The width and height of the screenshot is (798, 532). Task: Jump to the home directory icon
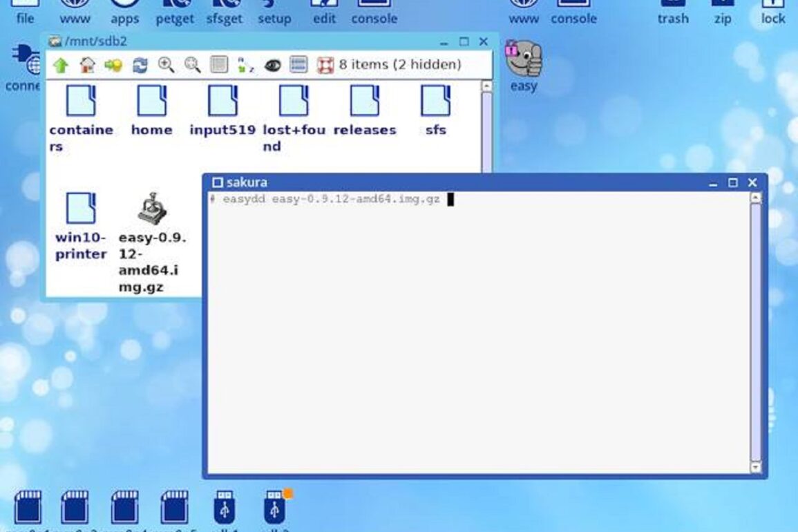(x=87, y=66)
